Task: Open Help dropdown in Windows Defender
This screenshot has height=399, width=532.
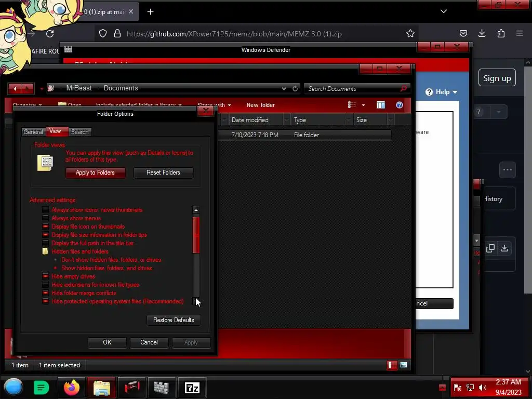Action: [x=442, y=92]
